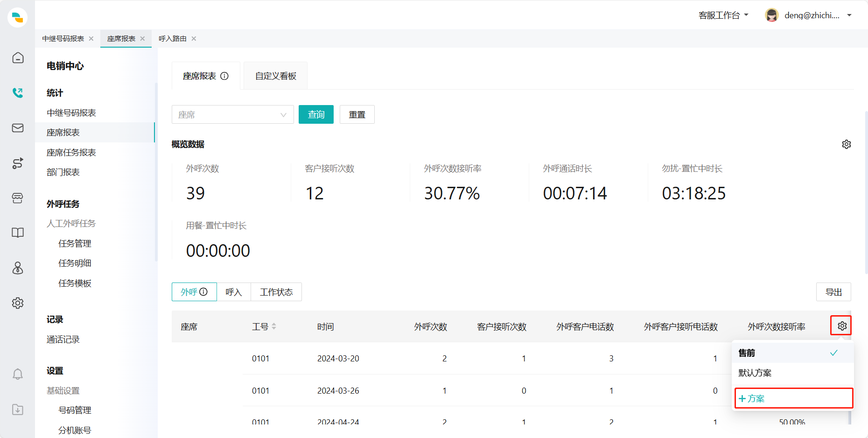This screenshot has width=868, height=438.
Task: Click the side menu vertical scrollbar
Action: (156, 172)
